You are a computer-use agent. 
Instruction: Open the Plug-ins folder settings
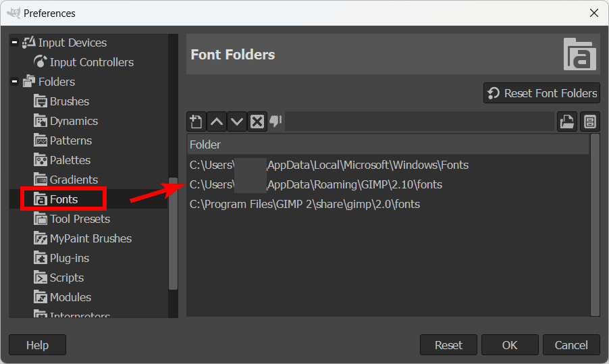pyautogui.click(x=69, y=258)
